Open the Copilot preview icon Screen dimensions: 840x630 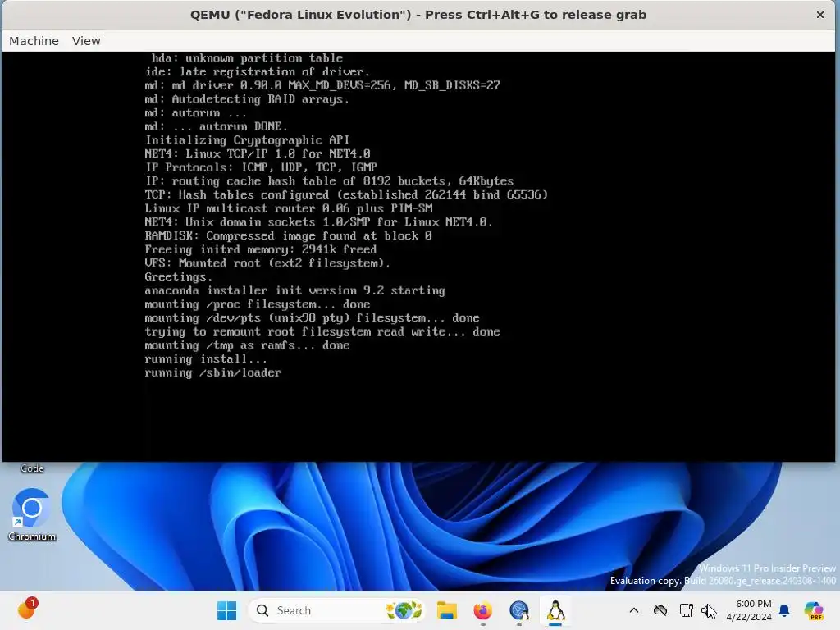814,610
